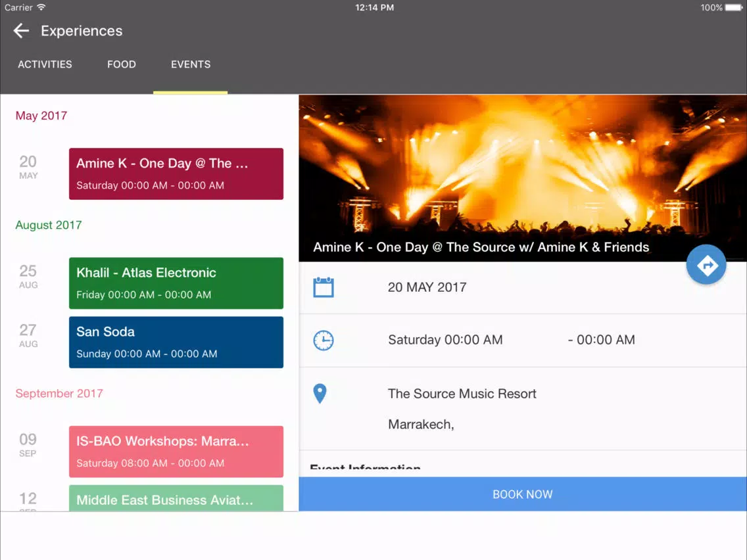Open the IS-BAO Workshops event card
Viewport: 747px width, 560px height.
[x=176, y=452]
